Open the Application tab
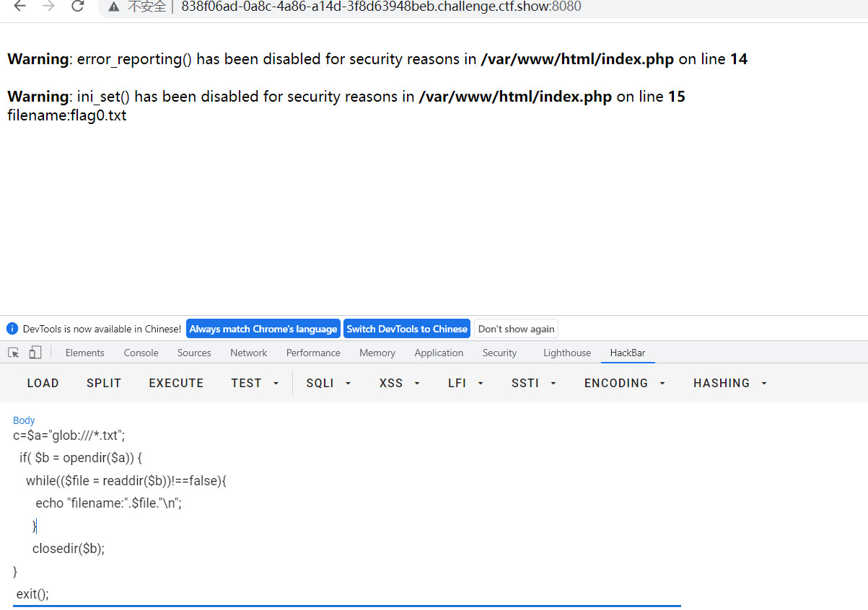 coord(439,353)
